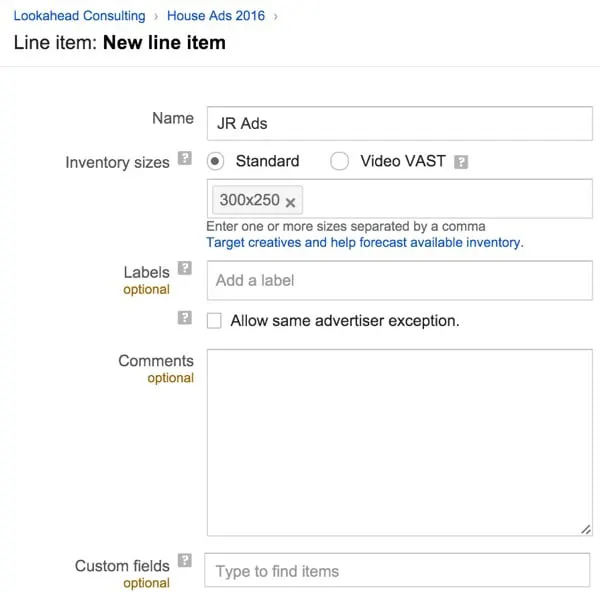This screenshot has width=600, height=593.
Task: Focus the Add a label field
Action: (x=399, y=280)
